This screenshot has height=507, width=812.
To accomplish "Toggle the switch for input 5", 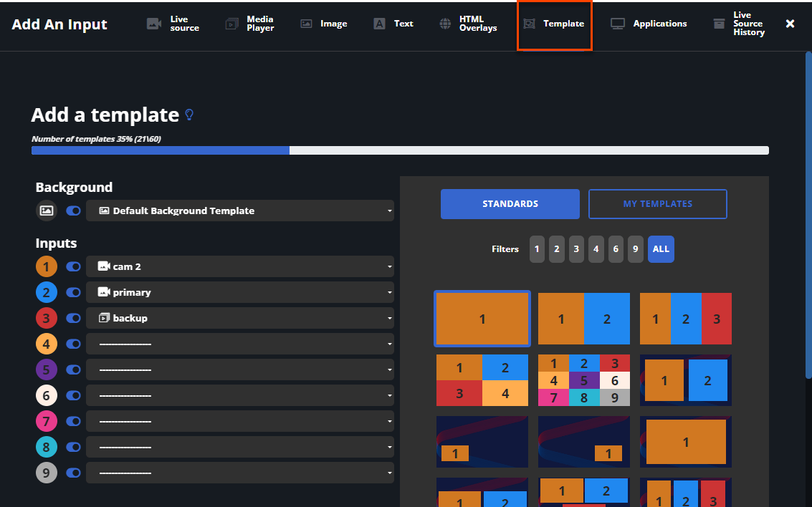I will coord(74,370).
